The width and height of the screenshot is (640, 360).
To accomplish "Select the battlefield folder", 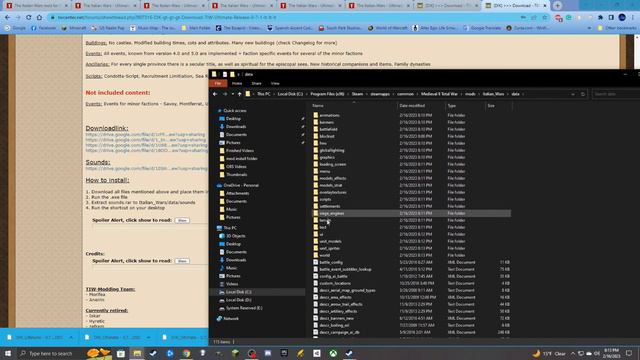I will (x=328, y=129).
